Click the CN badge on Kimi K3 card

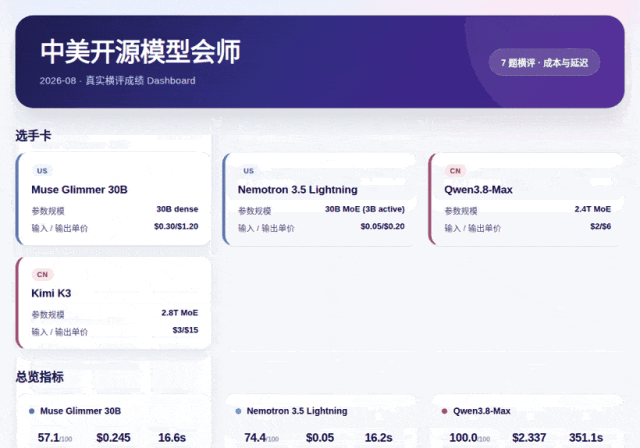click(x=42, y=274)
